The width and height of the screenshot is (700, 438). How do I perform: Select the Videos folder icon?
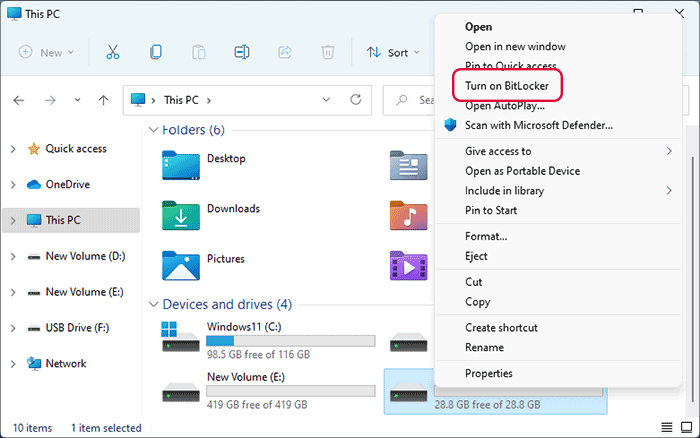tap(408, 265)
